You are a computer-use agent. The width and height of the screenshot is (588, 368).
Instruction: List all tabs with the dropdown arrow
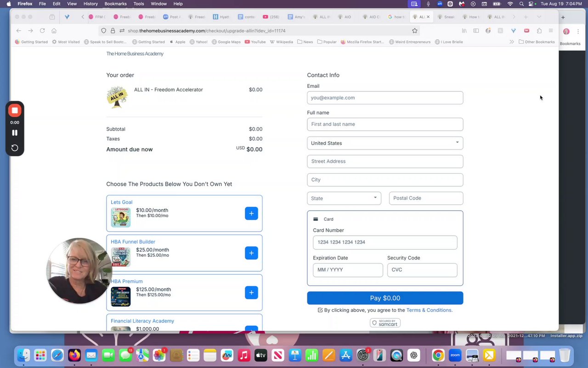[539, 17]
